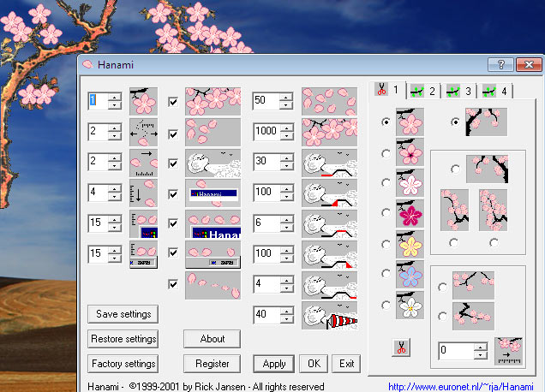The height and width of the screenshot is (392, 545).
Task: Click the Apply button
Action: pyautogui.click(x=274, y=364)
